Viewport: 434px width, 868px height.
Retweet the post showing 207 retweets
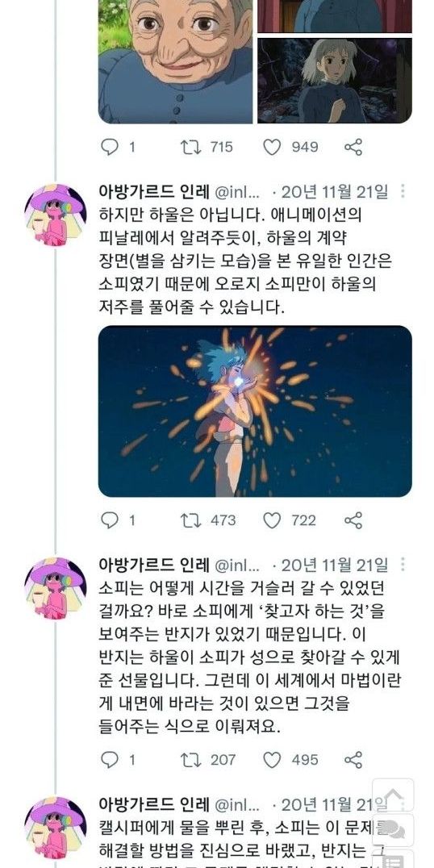pyautogui.click(x=191, y=760)
